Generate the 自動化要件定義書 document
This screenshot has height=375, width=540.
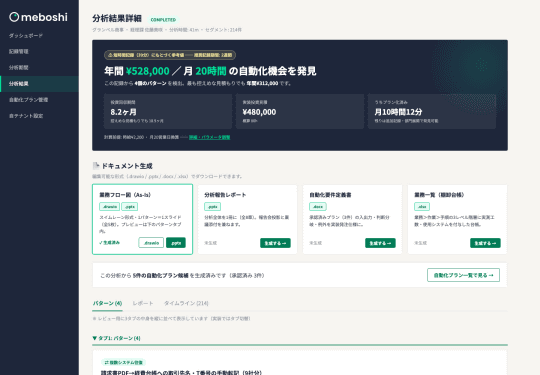point(380,243)
